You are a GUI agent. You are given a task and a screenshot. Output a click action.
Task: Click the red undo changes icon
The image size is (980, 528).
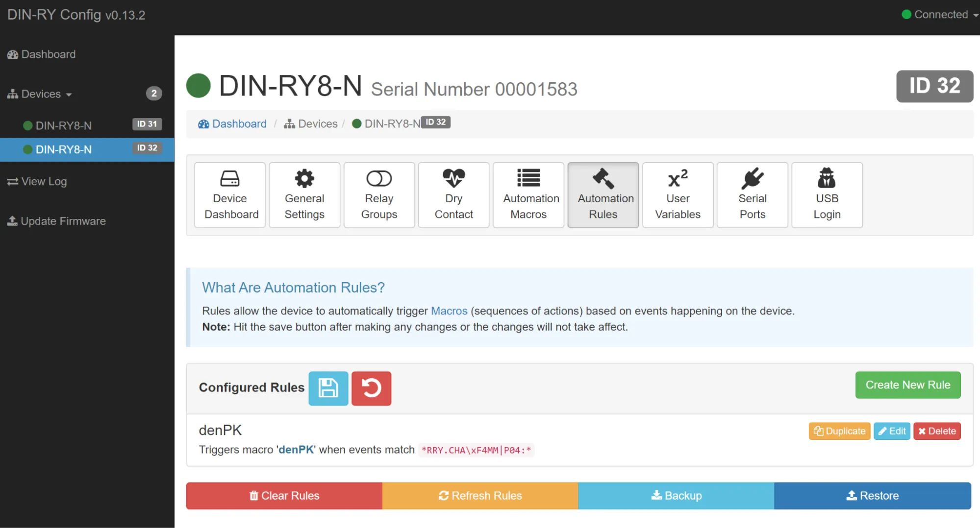pos(371,388)
